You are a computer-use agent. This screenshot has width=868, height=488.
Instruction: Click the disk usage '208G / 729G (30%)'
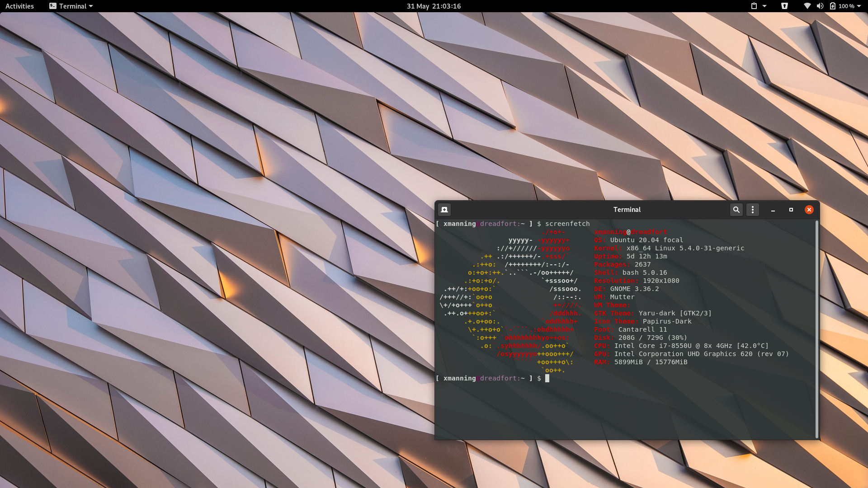[x=653, y=338]
